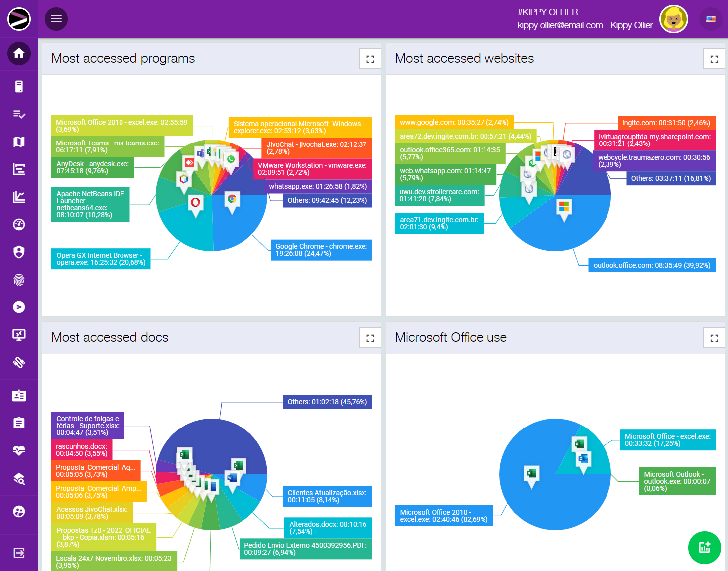Expand the Most accessed docs panel fullscreen
The width and height of the screenshot is (728, 571).
click(x=370, y=338)
